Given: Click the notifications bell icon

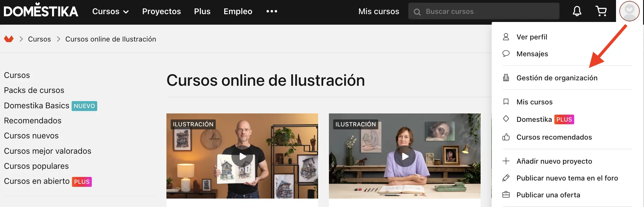Looking at the screenshot, I should 577,11.
